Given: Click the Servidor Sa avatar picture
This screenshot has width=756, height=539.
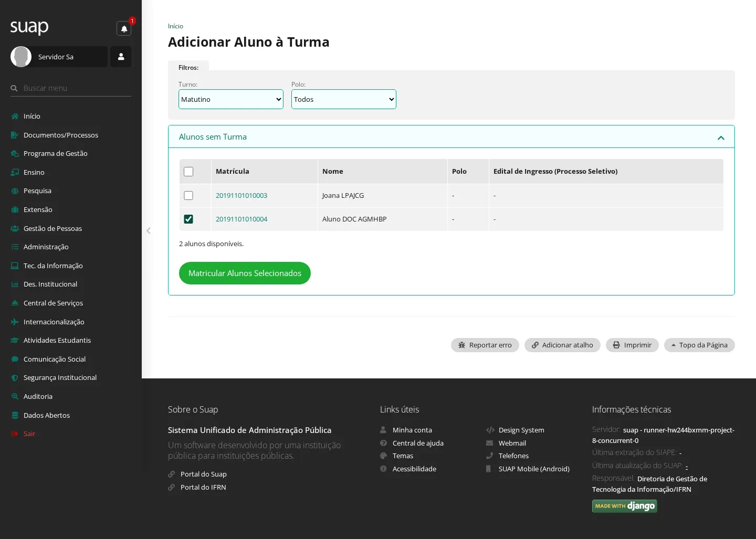Looking at the screenshot, I should pyautogui.click(x=21, y=57).
